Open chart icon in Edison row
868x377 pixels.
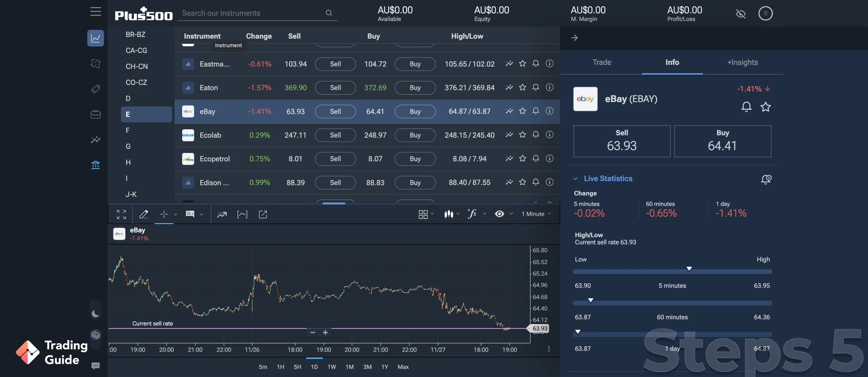pos(509,182)
